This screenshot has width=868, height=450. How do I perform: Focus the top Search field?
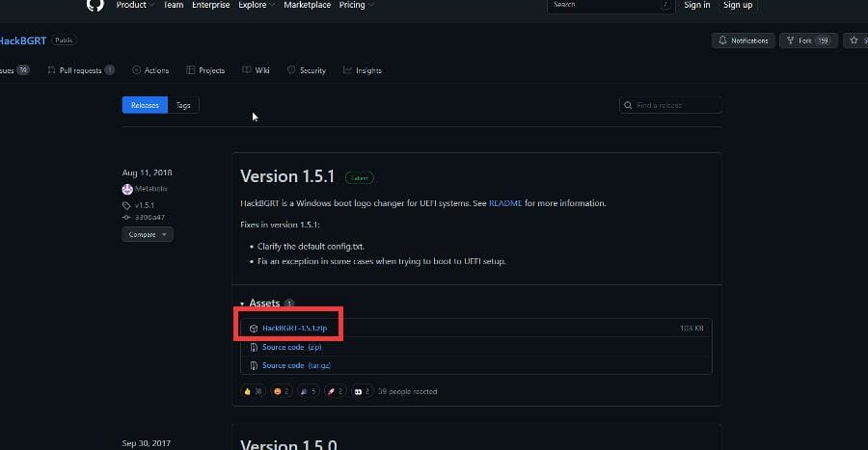coord(611,5)
